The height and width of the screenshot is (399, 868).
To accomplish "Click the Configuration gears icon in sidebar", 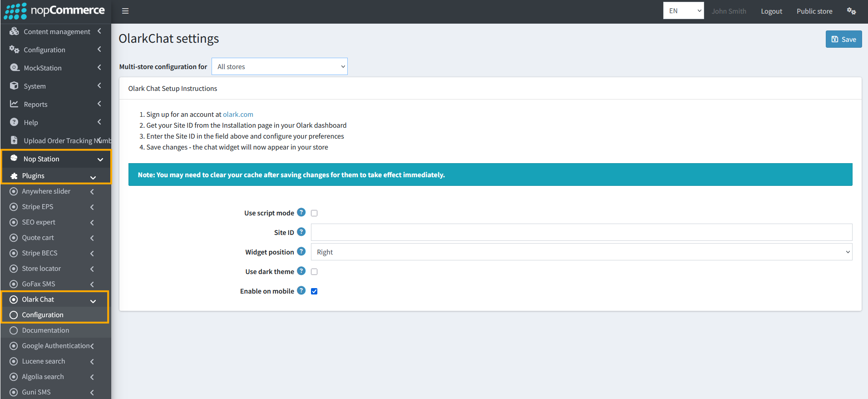I will pos(14,50).
